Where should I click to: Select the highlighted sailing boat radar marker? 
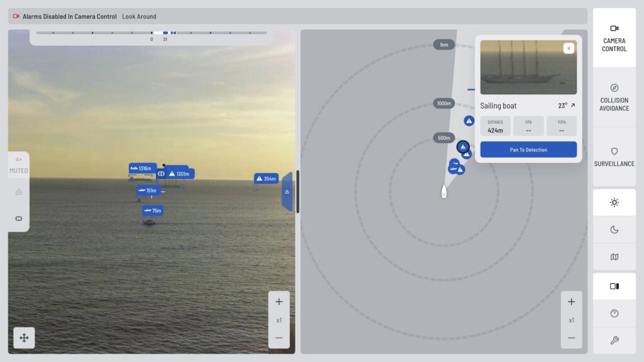[x=463, y=146]
